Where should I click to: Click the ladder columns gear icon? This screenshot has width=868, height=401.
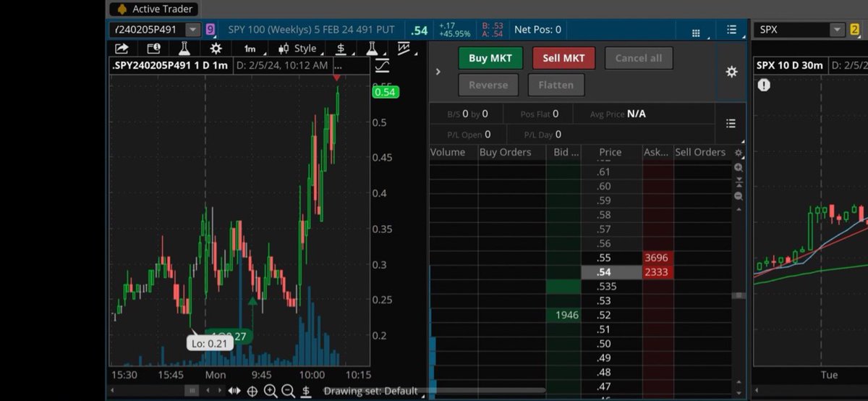[x=739, y=153]
